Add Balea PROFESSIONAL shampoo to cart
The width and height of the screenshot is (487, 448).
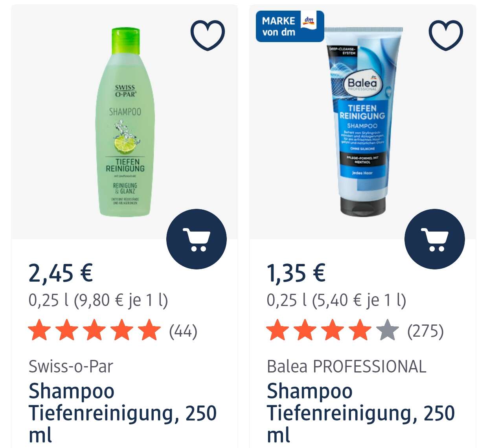tap(435, 239)
